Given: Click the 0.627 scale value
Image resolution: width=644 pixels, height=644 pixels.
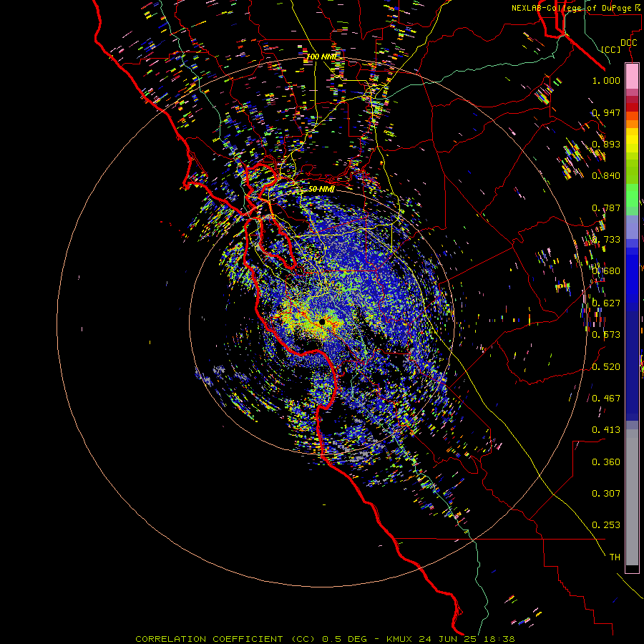Looking at the screenshot, I should click(606, 303).
